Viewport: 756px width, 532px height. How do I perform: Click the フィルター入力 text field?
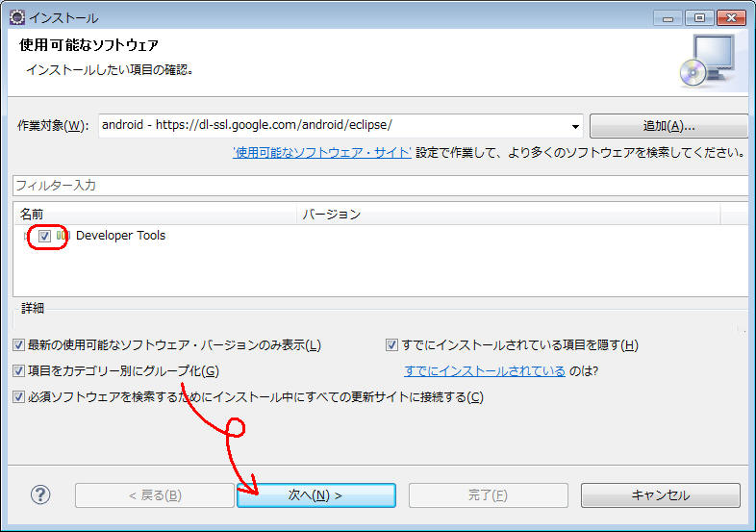[x=380, y=185]
